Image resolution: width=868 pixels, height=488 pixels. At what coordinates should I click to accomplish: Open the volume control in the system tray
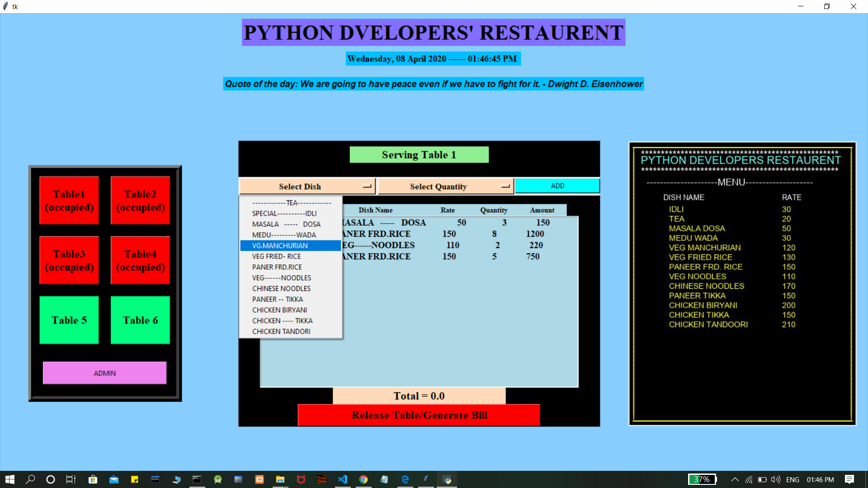tap(776, 479)
